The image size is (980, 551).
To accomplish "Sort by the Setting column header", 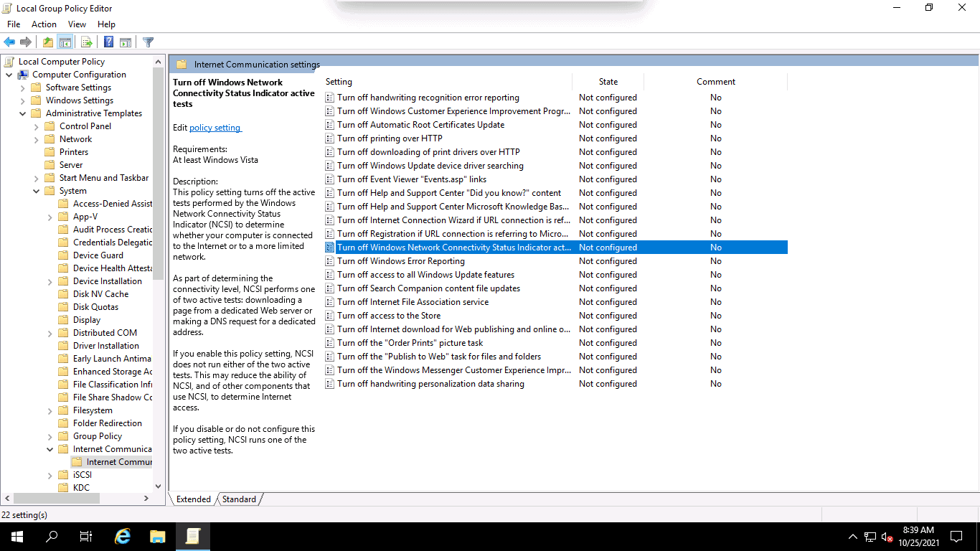I will pyautogui.click(x=448, y=82).
